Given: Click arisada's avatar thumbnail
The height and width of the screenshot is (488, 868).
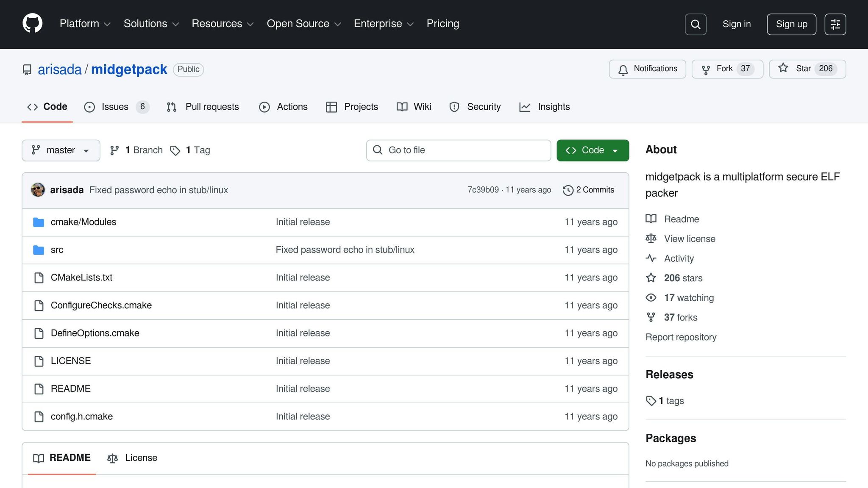Looking at the screenshot, I should [x=38, y=190].
